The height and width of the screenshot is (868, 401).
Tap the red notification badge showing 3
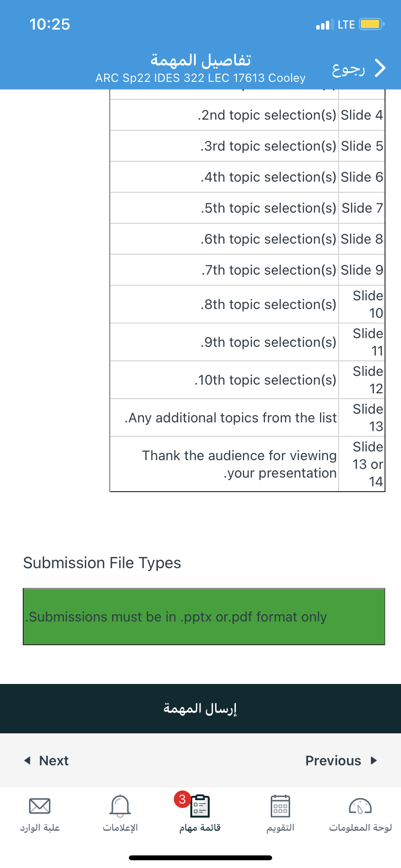182,799
